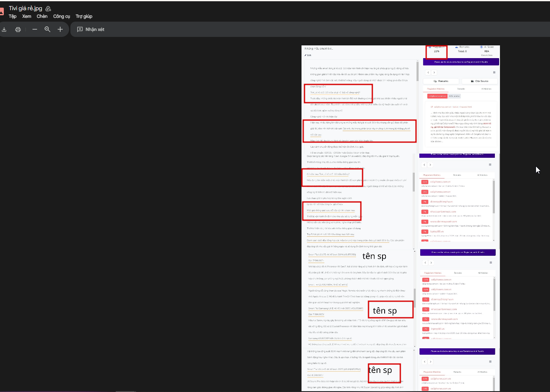Viewport: 550px width, 392px height.
Task: Click Remarks button beside Cite Source
Action: (441, 81)
